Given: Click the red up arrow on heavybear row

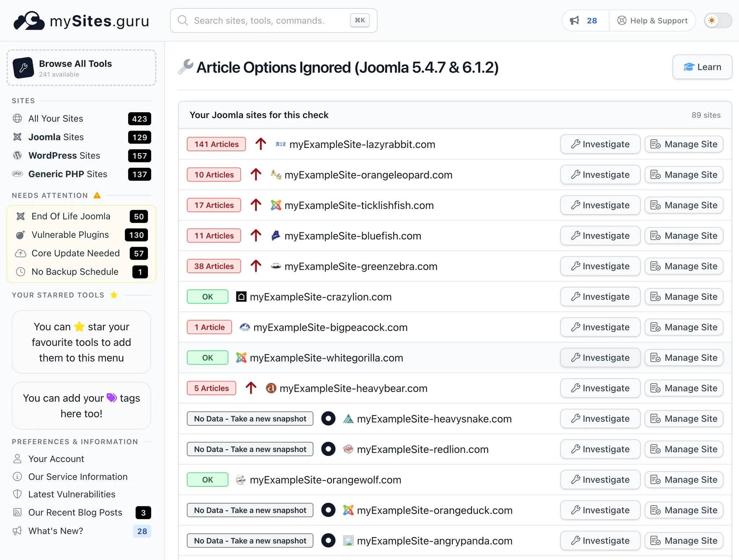Looking at the screenshot, I should click(x=251, y=388).
